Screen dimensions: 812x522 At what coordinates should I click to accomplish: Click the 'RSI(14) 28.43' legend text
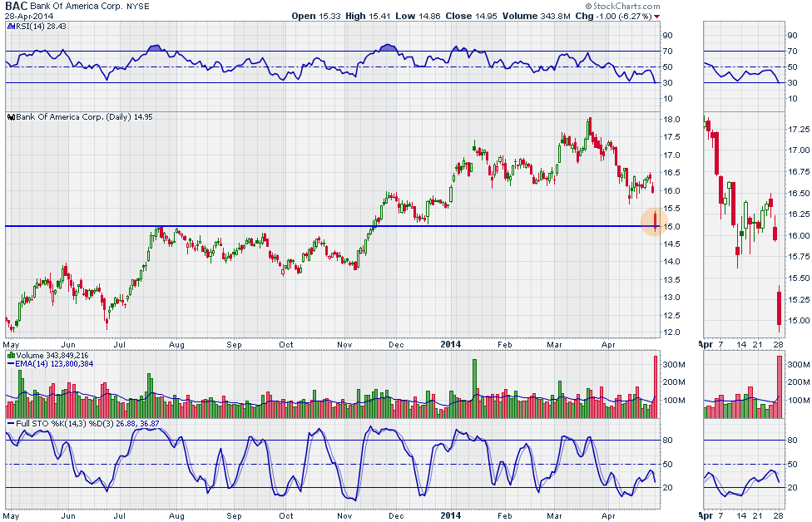(x=41, y=27)
